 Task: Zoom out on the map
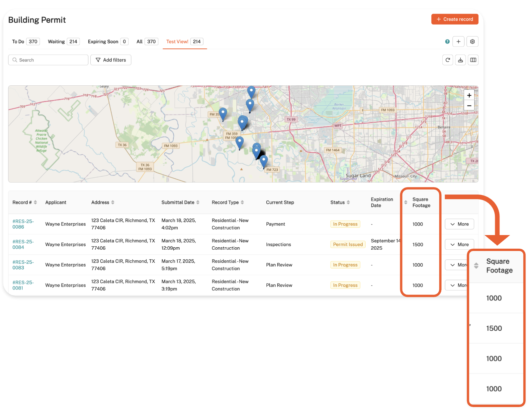pyautogui.click(x=469, y=106)
